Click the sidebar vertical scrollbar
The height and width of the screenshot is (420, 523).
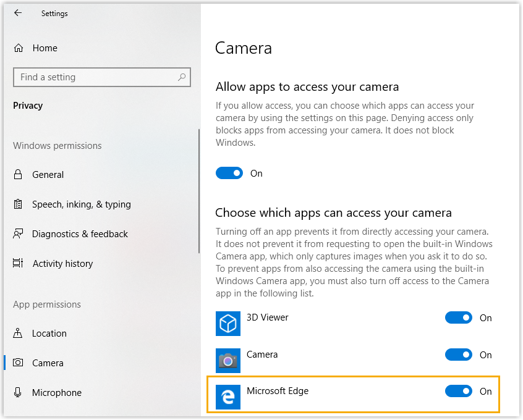[x=199, y=191]
